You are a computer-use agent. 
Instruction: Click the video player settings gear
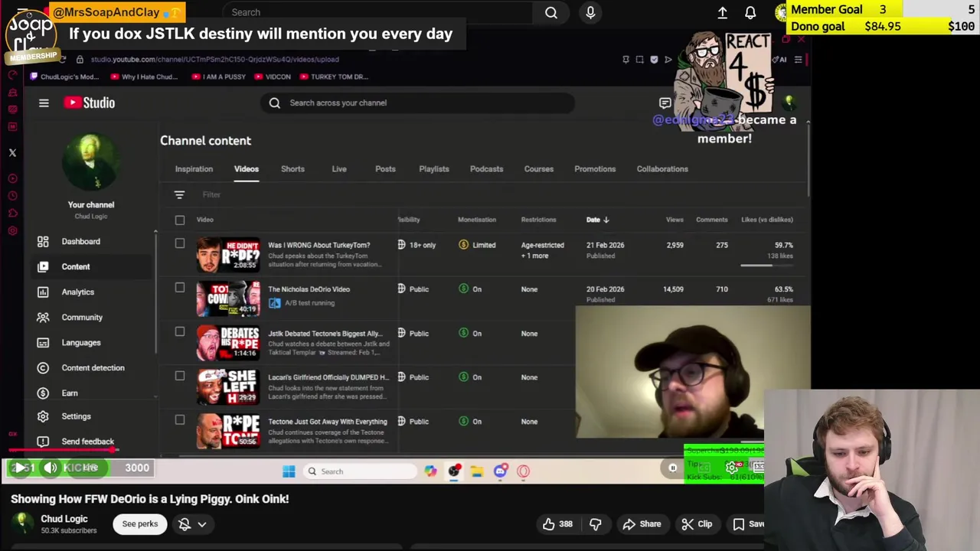pyautogui.click(x=731, y=468)
